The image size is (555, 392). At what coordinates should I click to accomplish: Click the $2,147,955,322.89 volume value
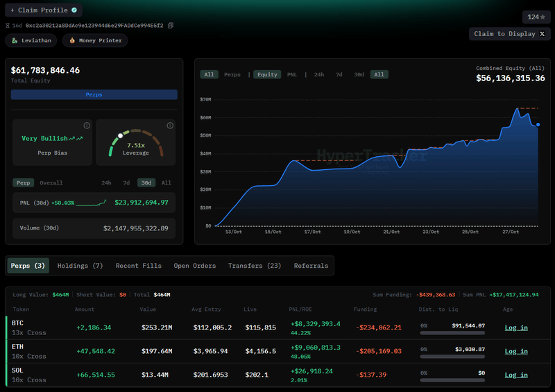click(135, 228)
